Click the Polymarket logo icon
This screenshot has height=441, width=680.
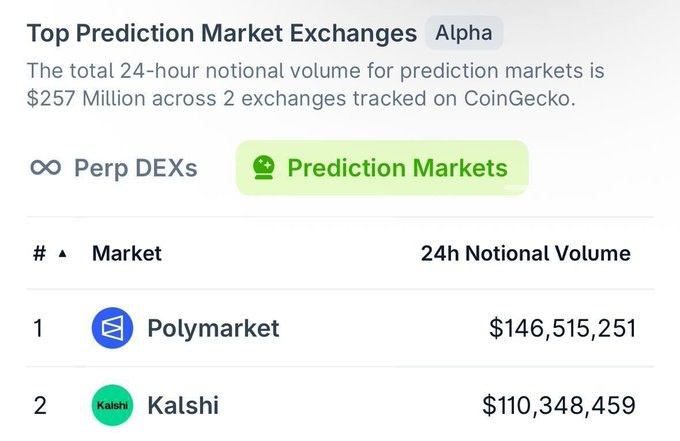pos(112,328)
